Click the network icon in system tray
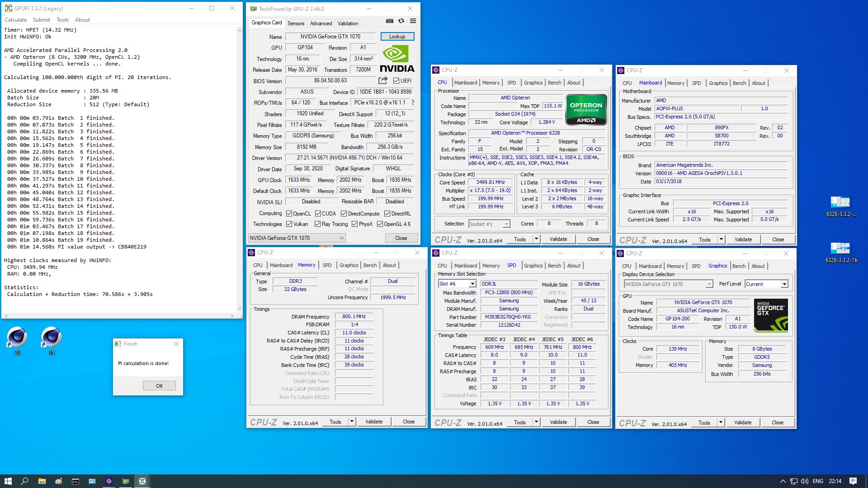 pos(794,481)
